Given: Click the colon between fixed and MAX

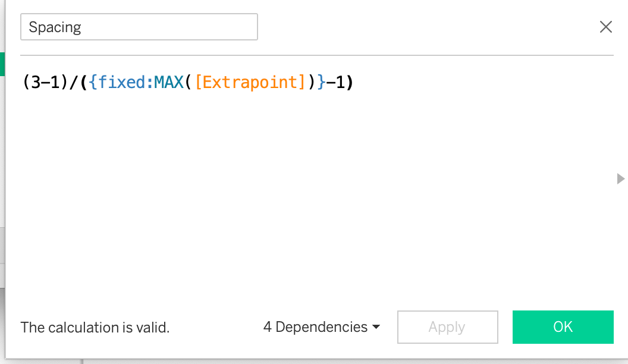Looking at the screenshot, I should coord(149,82).
